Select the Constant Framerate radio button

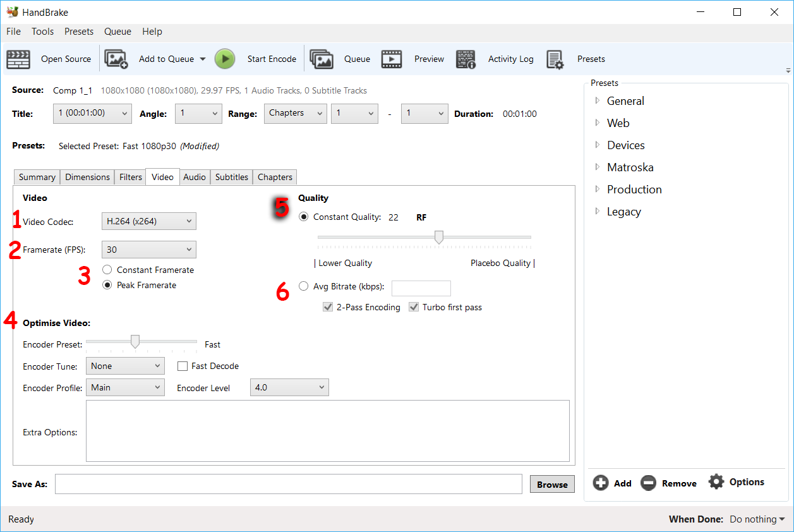107,270
